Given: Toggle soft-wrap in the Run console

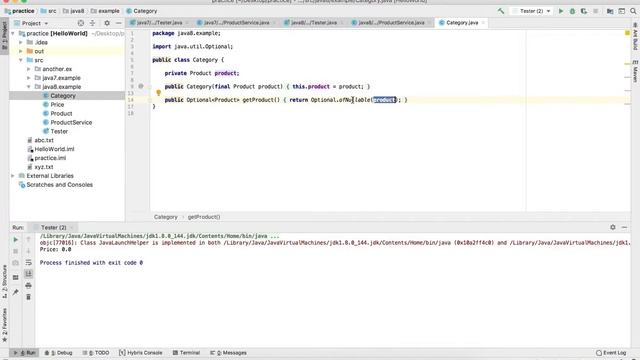Looking at the screenshot, I should pyautogui.click(x=28, y=262).
